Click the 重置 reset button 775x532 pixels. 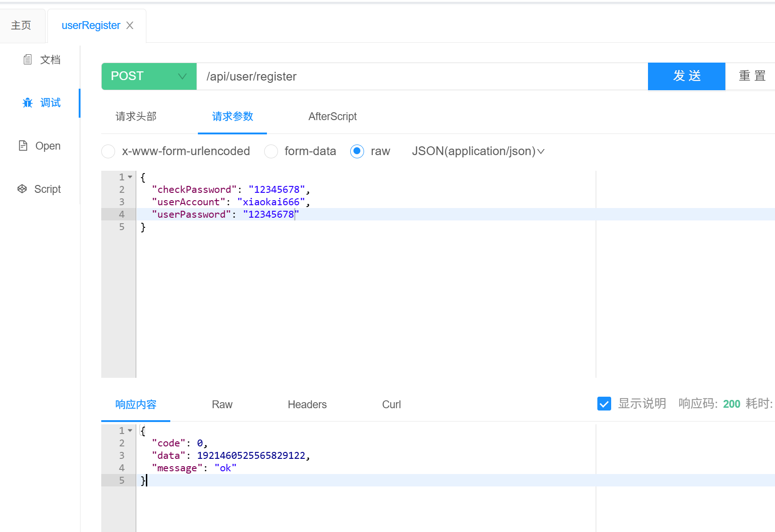[x=752, y=76]
